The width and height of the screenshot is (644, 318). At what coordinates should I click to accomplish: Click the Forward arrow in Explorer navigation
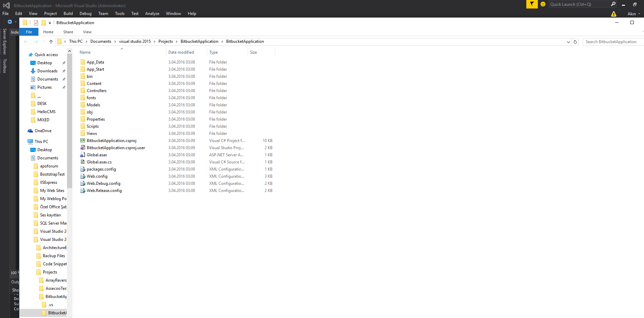(36, 42)
